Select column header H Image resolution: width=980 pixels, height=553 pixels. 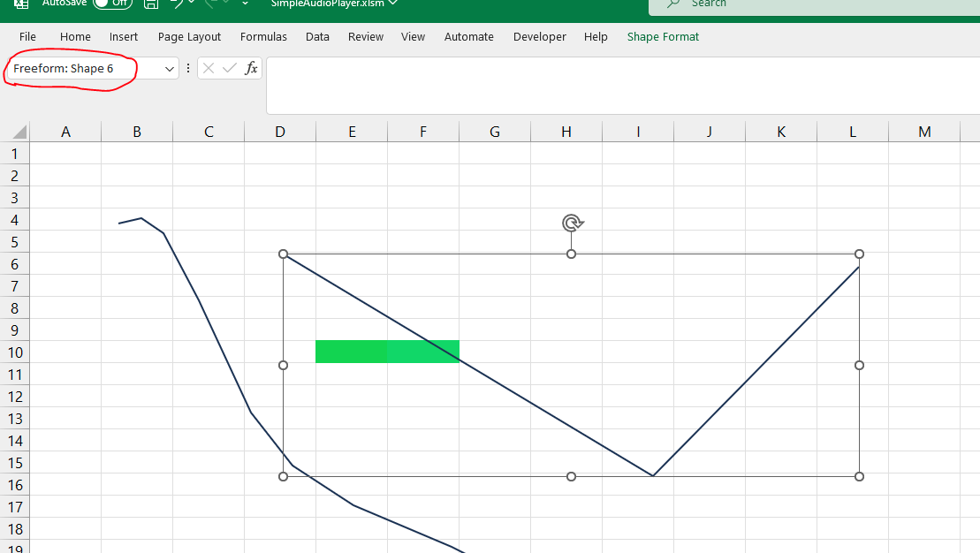pyautogui.click(x=566, y=132)
